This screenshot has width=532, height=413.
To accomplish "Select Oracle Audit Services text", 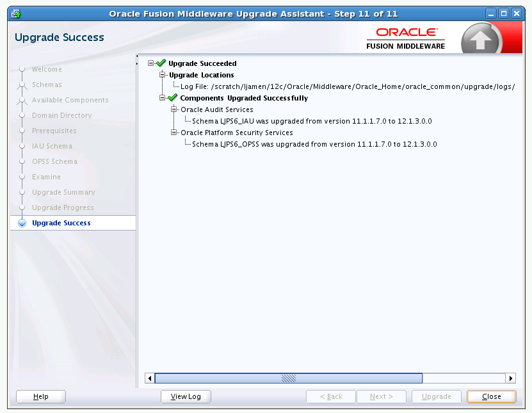I will (217, 109).
